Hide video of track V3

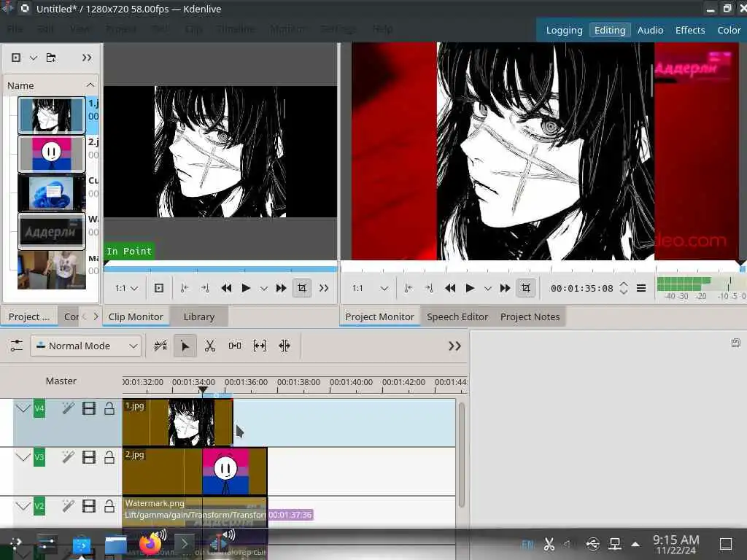(88, 457)
